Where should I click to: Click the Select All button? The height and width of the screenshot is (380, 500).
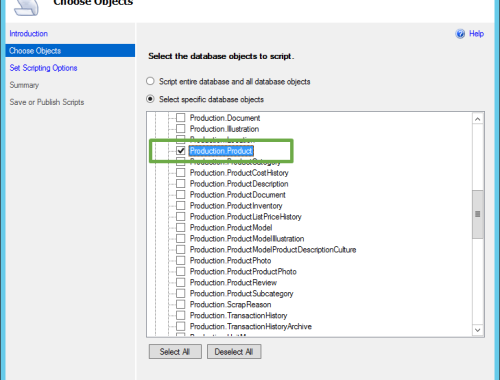[x=175, y=352]
